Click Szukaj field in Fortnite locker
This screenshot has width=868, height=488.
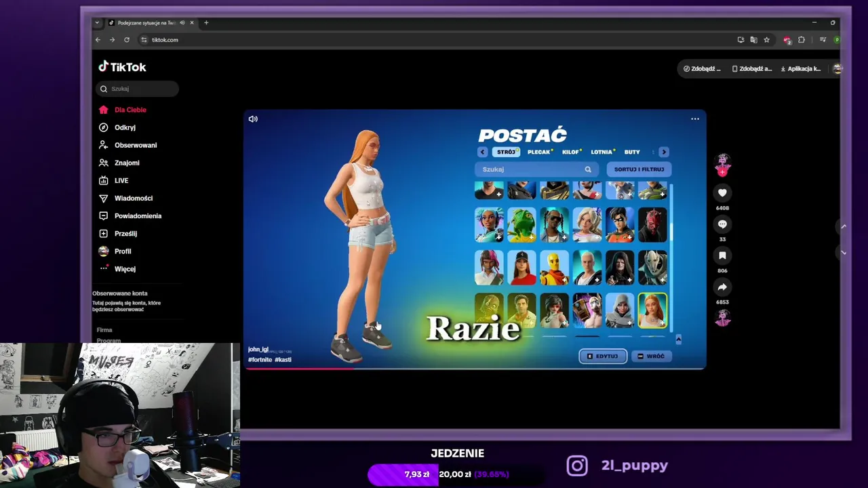click(536, 169)
